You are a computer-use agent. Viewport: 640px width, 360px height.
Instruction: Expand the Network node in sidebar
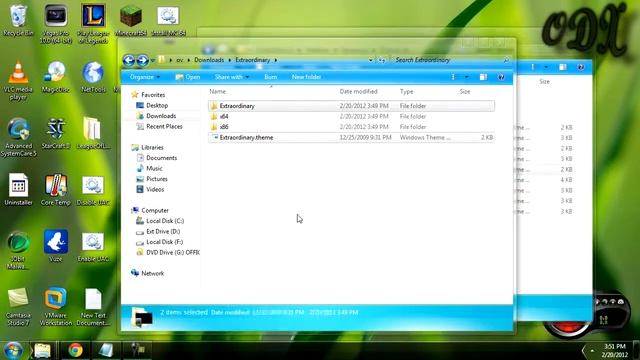click(147, 273)
